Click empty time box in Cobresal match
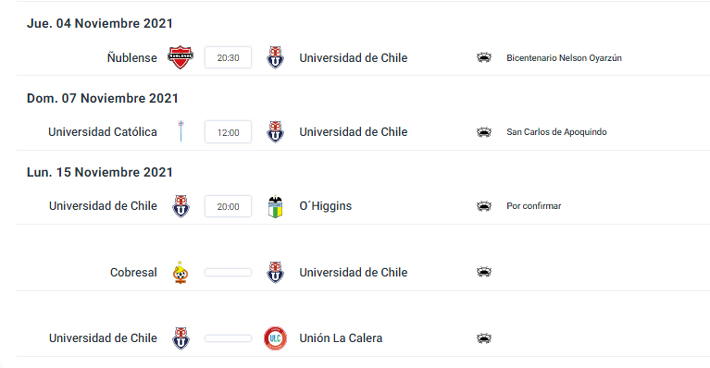This screenshot has height=368, width=710. tap(228, 272)
